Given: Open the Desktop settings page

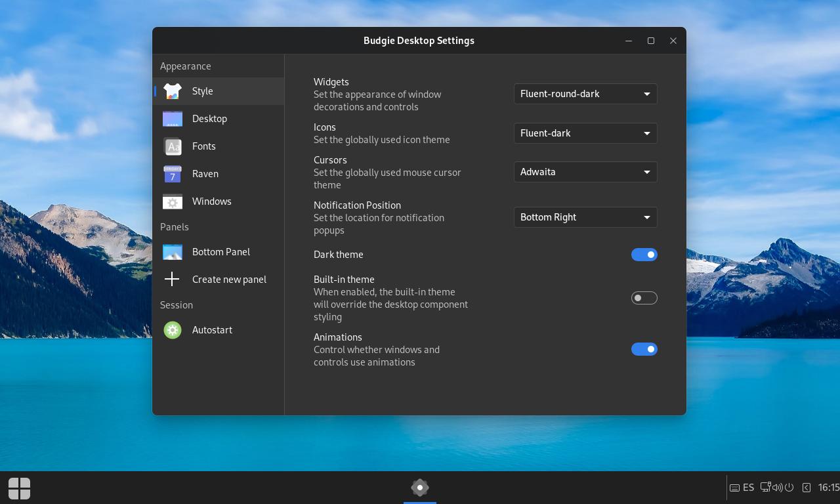Looking at the screenshot, I should click(x=219, y=119).
